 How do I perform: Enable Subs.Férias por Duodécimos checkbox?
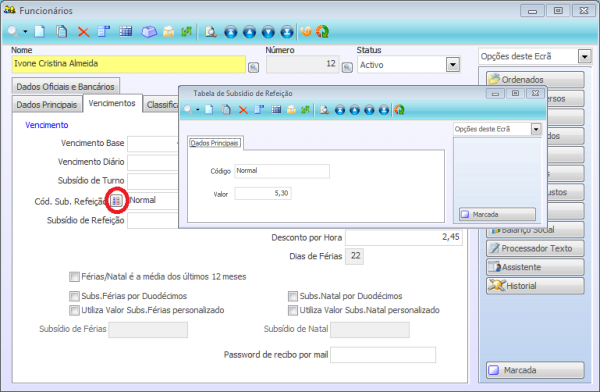point(74,296)
